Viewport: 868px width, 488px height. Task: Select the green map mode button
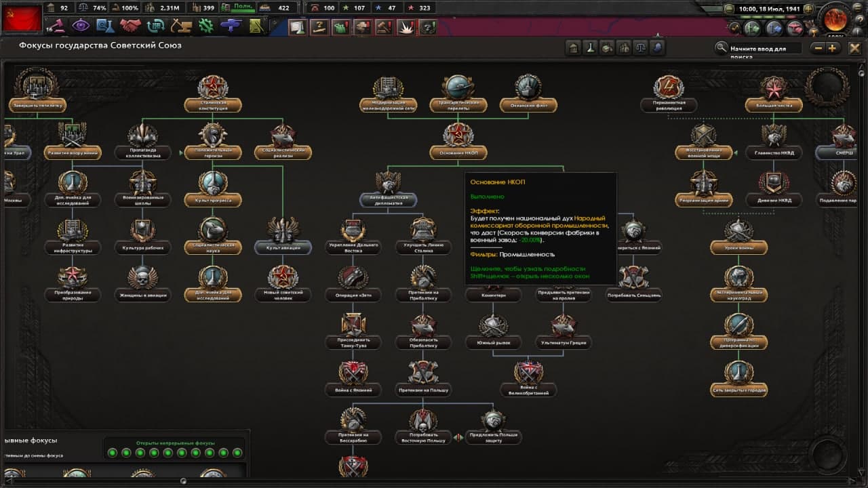click(751, 28)
